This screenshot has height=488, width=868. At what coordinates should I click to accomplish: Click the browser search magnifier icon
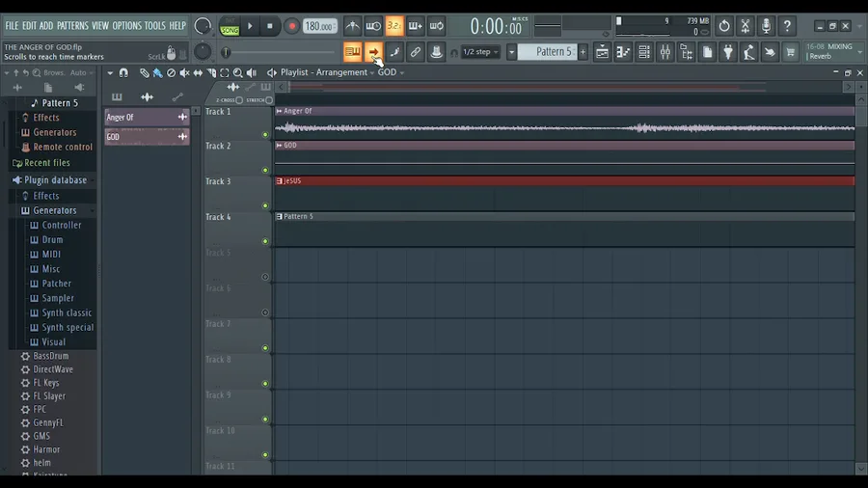click(37, 72)
